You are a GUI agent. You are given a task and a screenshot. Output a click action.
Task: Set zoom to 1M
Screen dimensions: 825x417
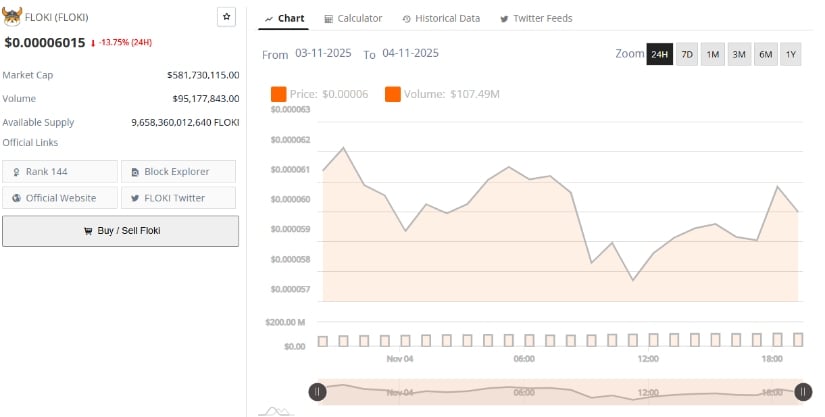tap(713, 54)
